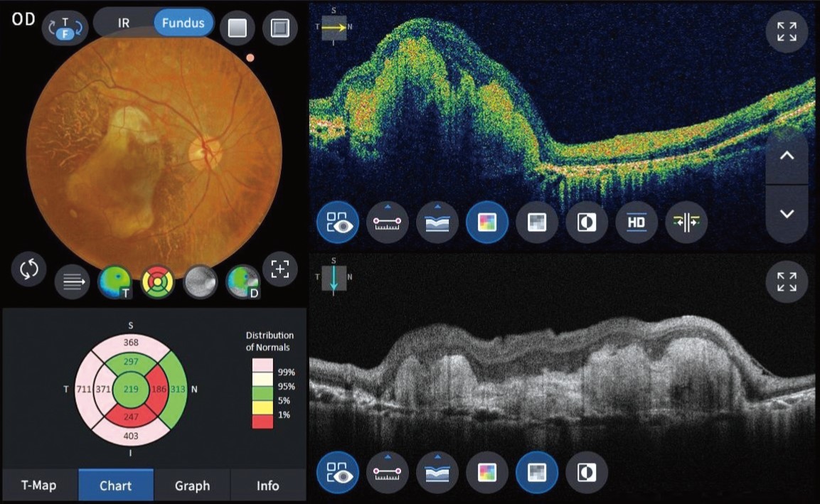Open the T-Map tab
Viewport: 820px width, 504px height.
pos(40,486)
